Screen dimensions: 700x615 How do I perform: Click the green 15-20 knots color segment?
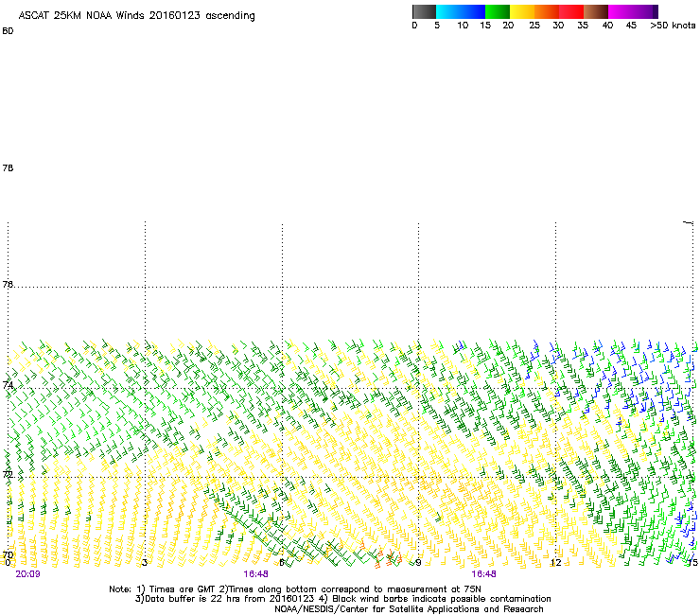tap(498, 11)
